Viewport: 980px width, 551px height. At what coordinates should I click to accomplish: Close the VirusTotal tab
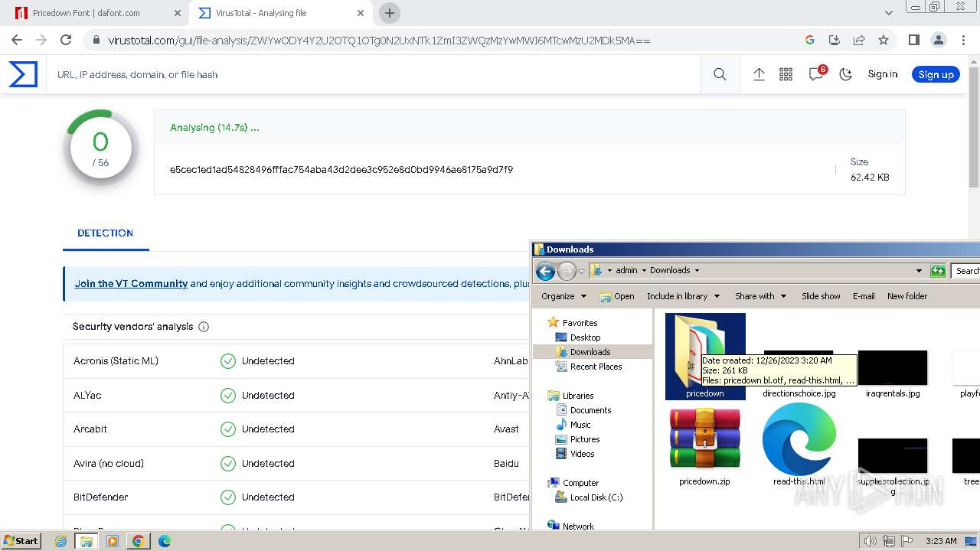(360, 13)
